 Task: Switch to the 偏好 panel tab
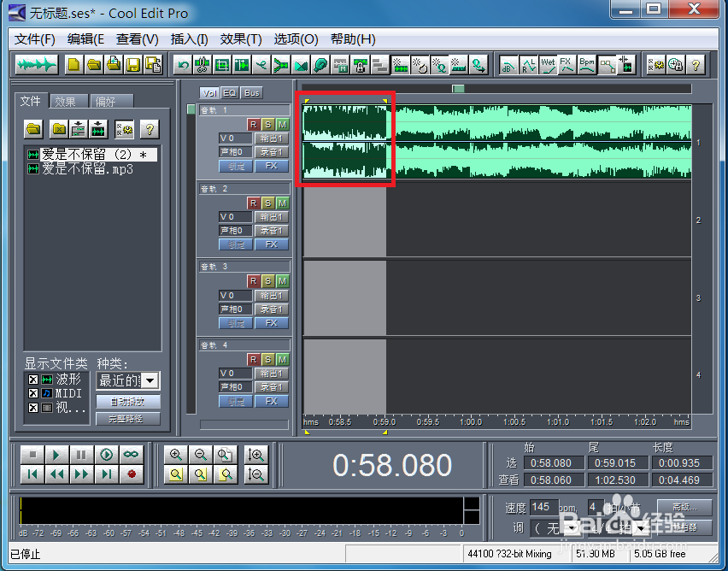tap(111, 101)
